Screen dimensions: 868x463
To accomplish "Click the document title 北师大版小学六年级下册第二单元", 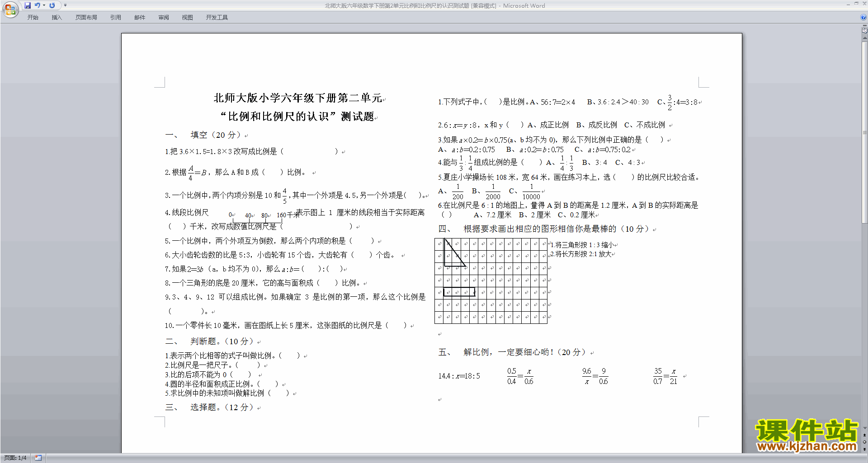I will pos(297,98).
